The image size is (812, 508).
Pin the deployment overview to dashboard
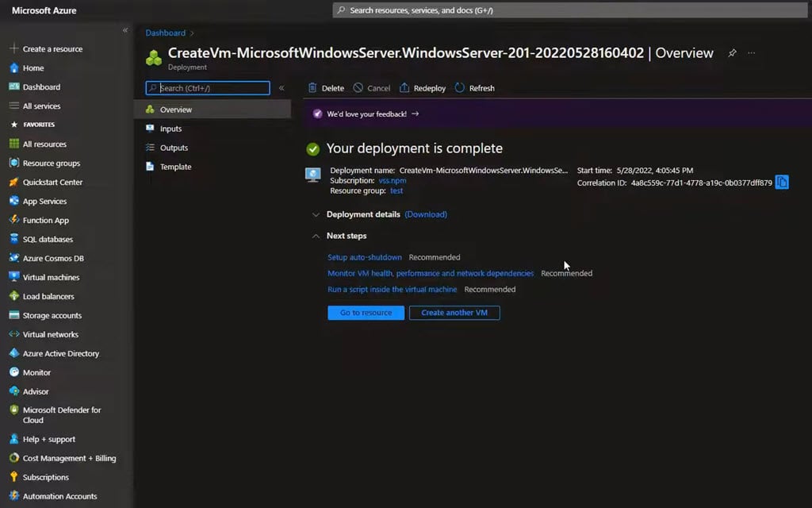point(732,53)
